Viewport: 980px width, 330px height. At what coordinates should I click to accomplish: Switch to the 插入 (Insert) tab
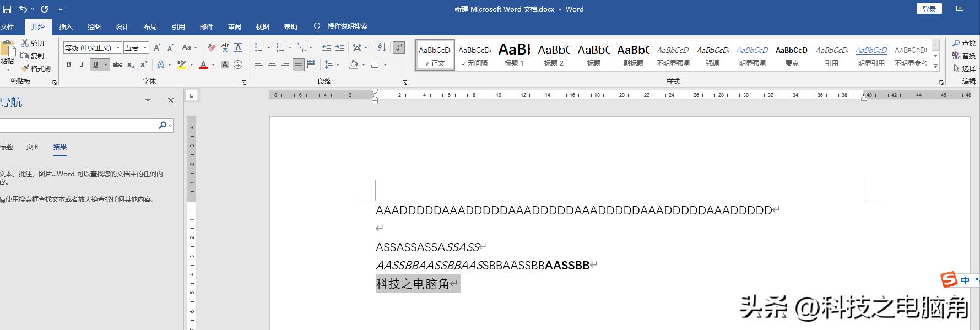[x=66, y=26]
